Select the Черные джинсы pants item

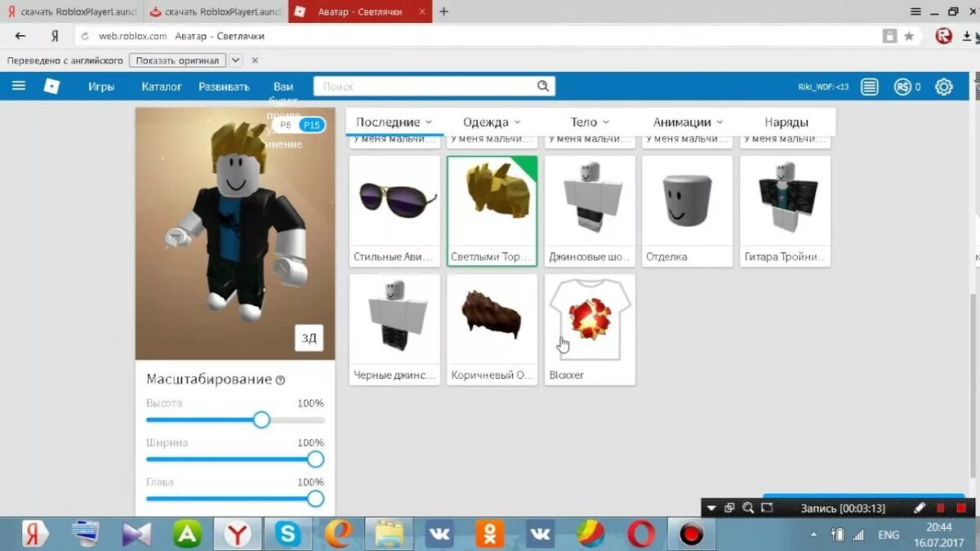(394, 329)
